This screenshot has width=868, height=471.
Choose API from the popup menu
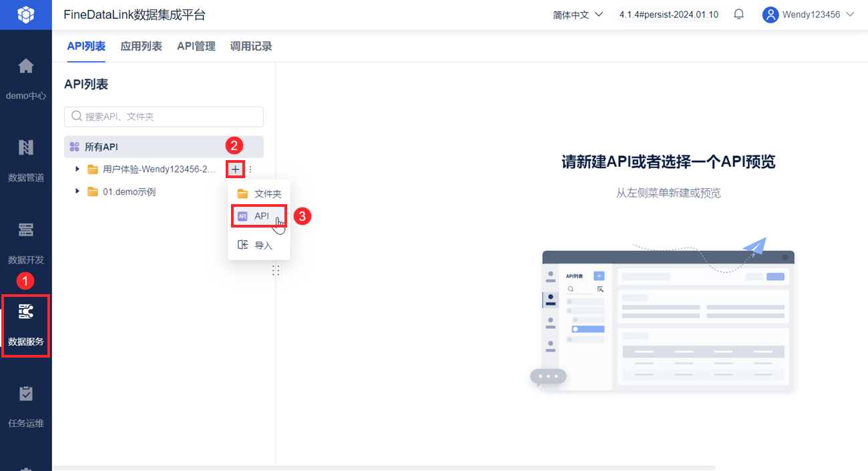259,216
